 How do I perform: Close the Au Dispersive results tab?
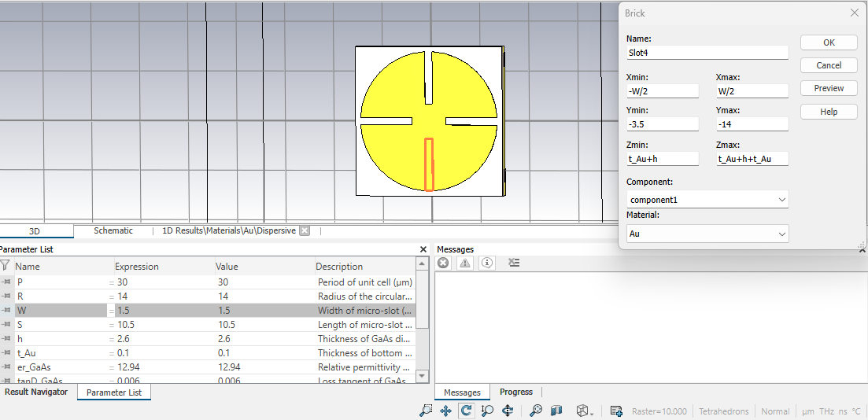click(304, 230)
